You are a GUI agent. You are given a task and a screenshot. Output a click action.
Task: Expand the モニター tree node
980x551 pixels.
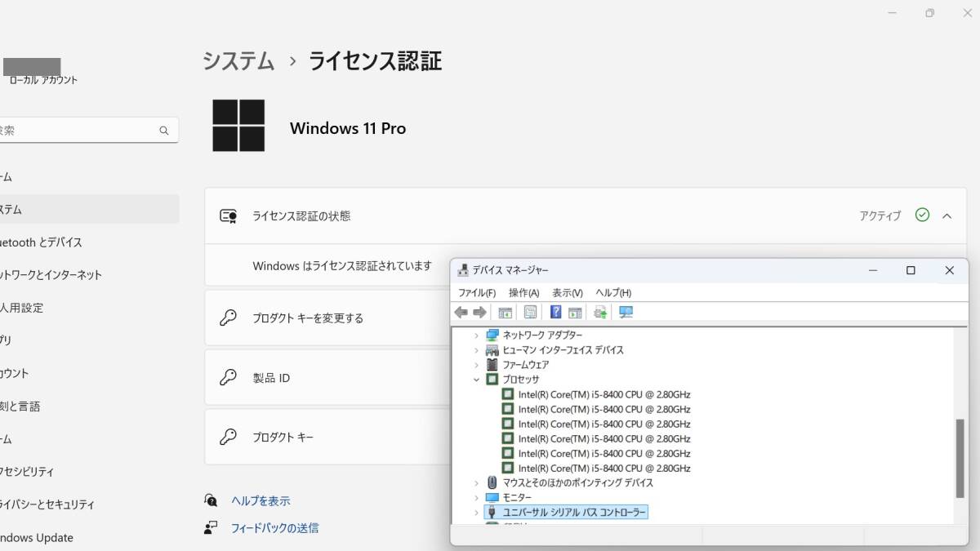(477, 498)
